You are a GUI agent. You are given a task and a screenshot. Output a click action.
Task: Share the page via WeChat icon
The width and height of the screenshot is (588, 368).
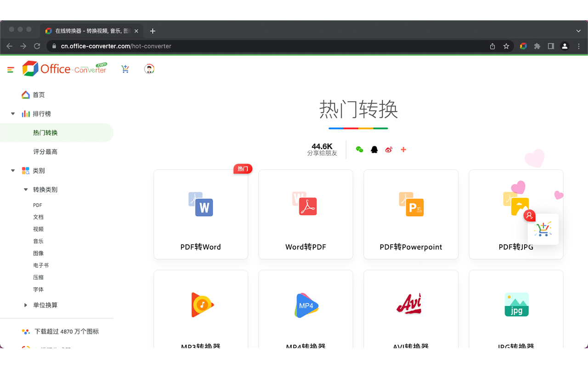(359, 149)
